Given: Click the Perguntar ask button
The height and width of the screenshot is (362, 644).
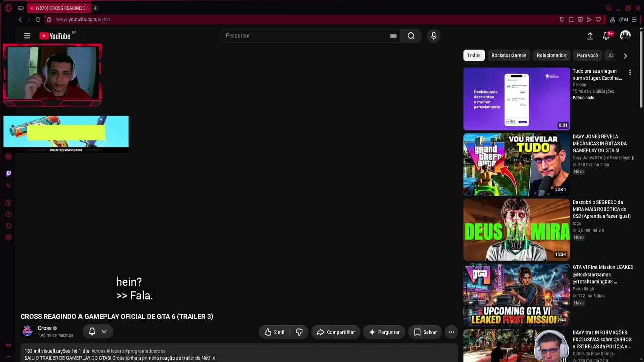Looking at the screenshot, I should coord(384,332).
